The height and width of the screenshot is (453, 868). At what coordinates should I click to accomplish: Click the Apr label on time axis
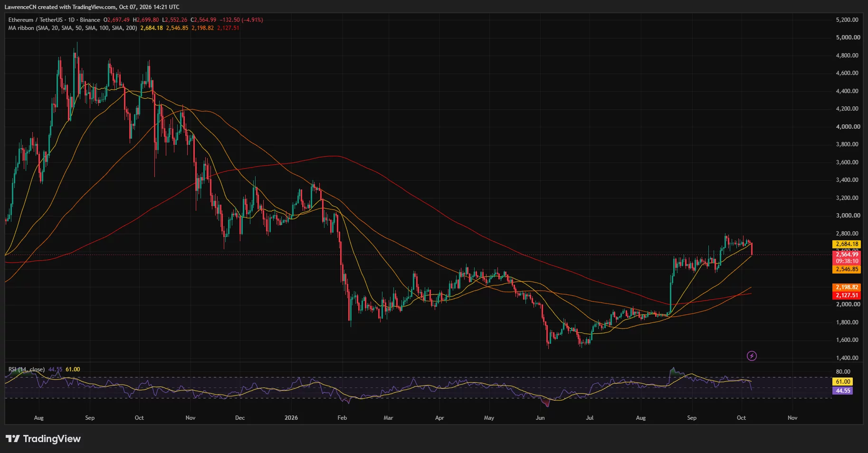click(439, 418)
